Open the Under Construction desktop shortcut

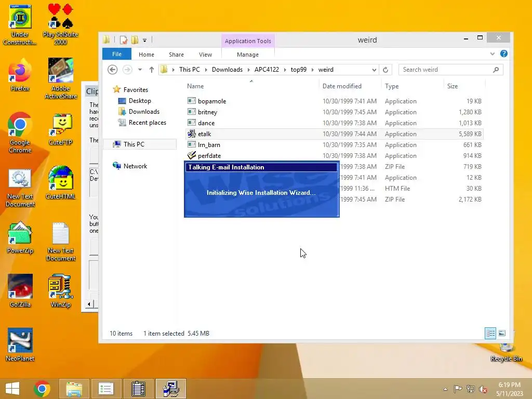click(20, 24)
